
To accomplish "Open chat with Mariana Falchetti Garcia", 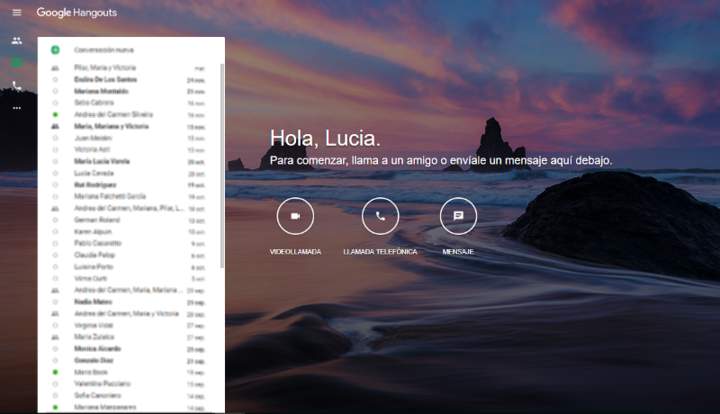I will (110, 196).
